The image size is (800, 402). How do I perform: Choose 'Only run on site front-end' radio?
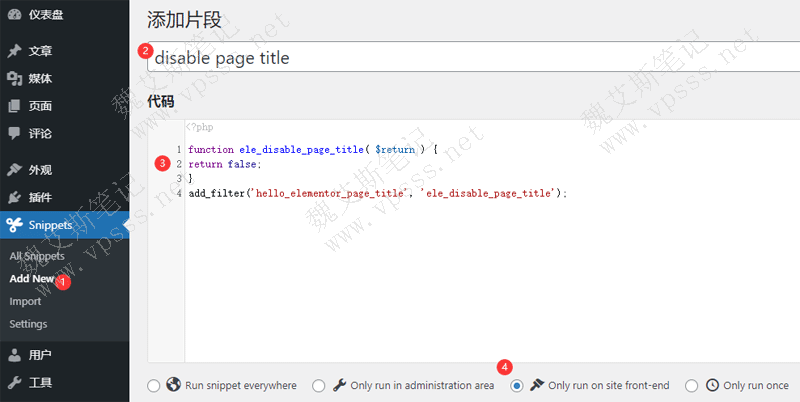click(x=516, y=385)
